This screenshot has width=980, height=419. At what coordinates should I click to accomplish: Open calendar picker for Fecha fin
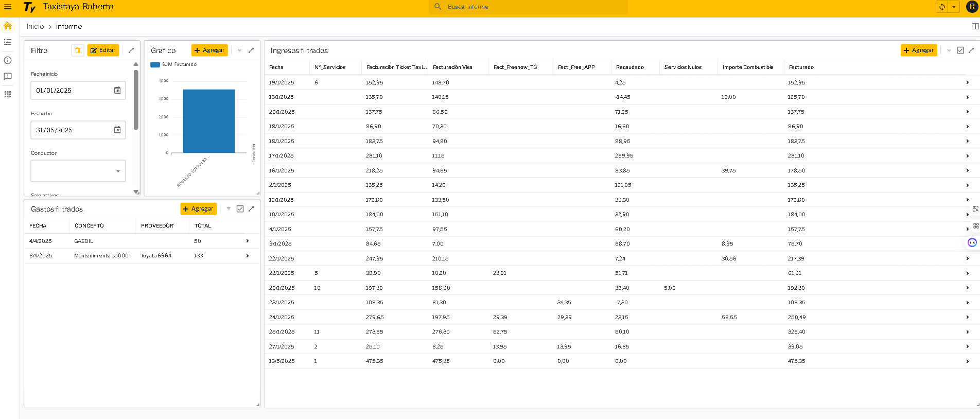pyautogui.click(x=117, y=130)
